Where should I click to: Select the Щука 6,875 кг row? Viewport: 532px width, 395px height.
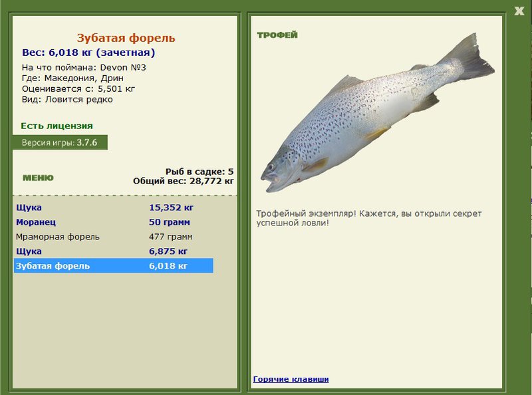click(113, 251)
